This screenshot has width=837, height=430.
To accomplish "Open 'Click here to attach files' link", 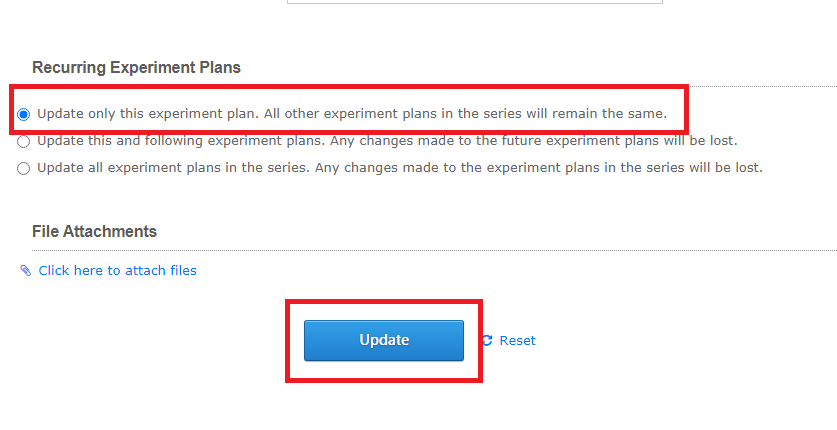I will pyautogui.click(x=117, y=270).
